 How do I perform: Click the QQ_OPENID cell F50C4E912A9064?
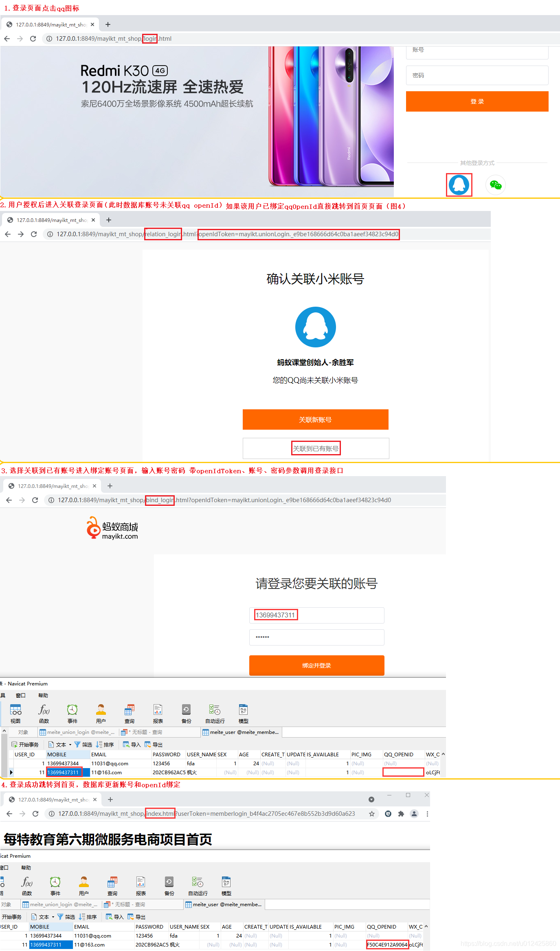click(x=387, y=944)
